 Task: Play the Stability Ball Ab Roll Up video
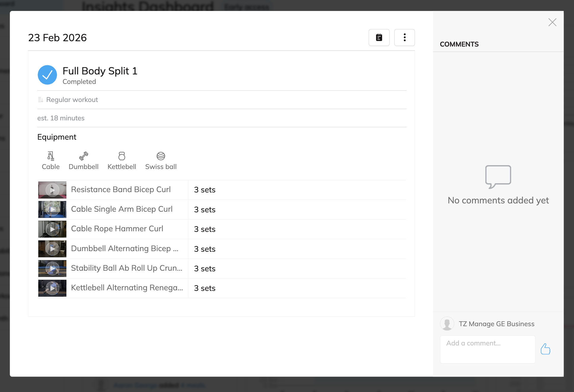(x=52, y=269)
